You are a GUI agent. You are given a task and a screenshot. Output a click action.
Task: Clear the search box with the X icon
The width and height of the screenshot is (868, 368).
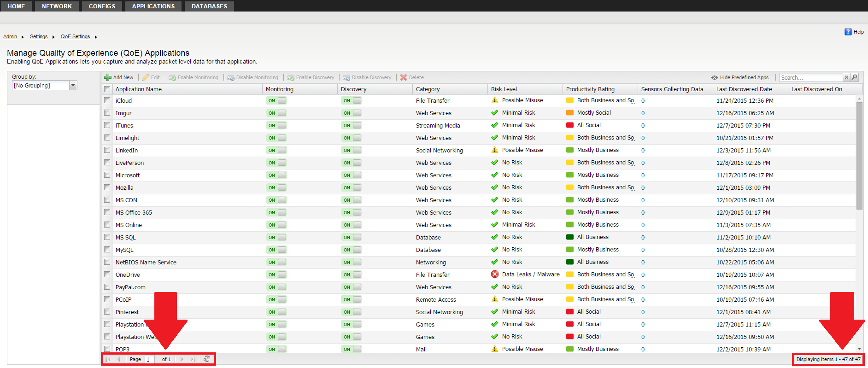pos(846,77)
